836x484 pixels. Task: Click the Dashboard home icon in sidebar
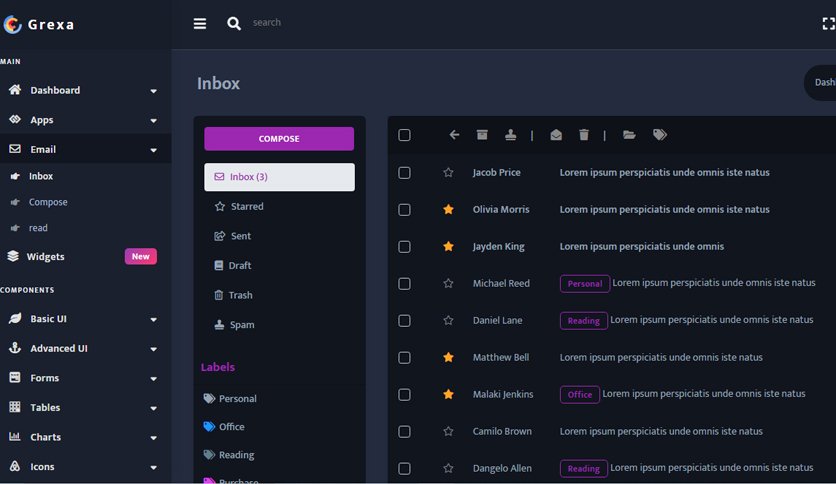pos(15,90)
